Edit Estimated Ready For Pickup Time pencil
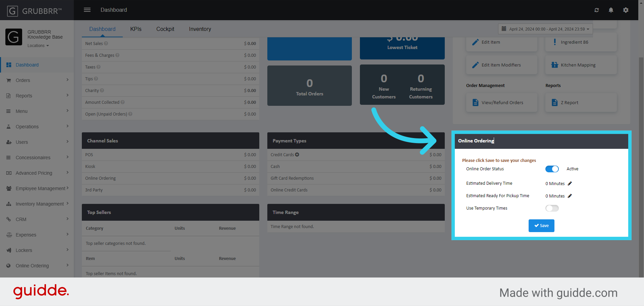This screenshot has height=306, width=644. click(x=570, y=196)
